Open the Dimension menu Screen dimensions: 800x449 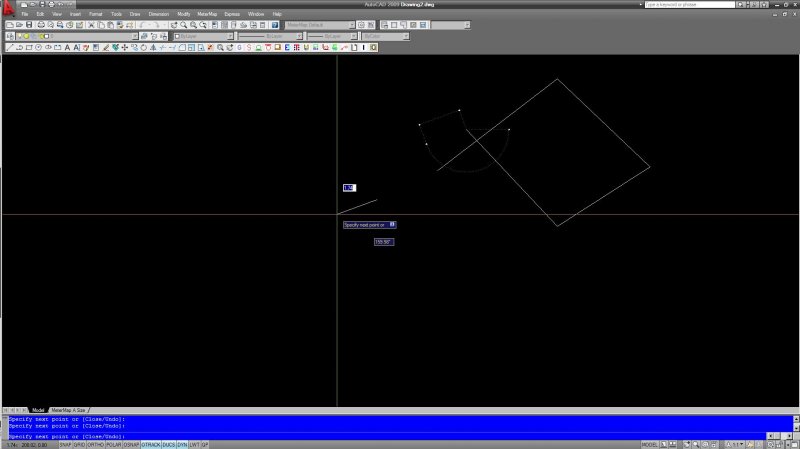coord(159,14)
